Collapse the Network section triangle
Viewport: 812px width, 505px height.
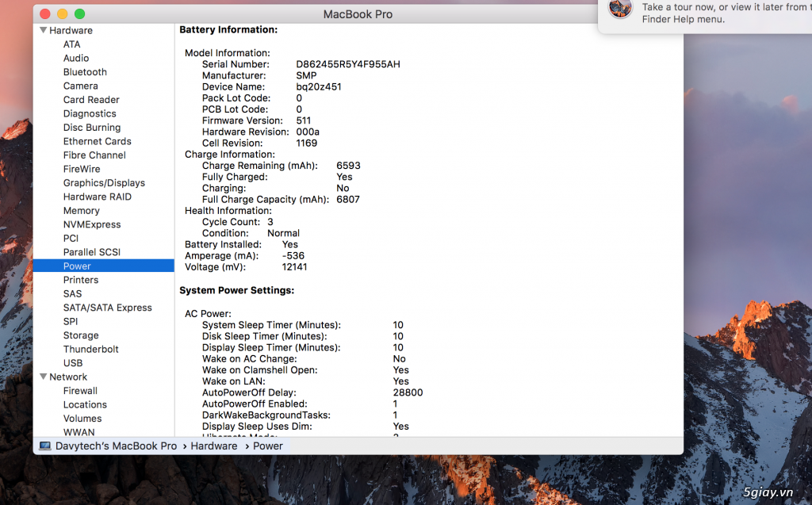44,377
